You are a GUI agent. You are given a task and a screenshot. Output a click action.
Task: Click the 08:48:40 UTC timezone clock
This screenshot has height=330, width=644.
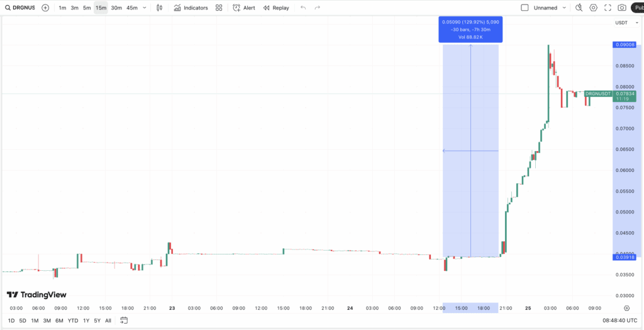pos(619,320)
